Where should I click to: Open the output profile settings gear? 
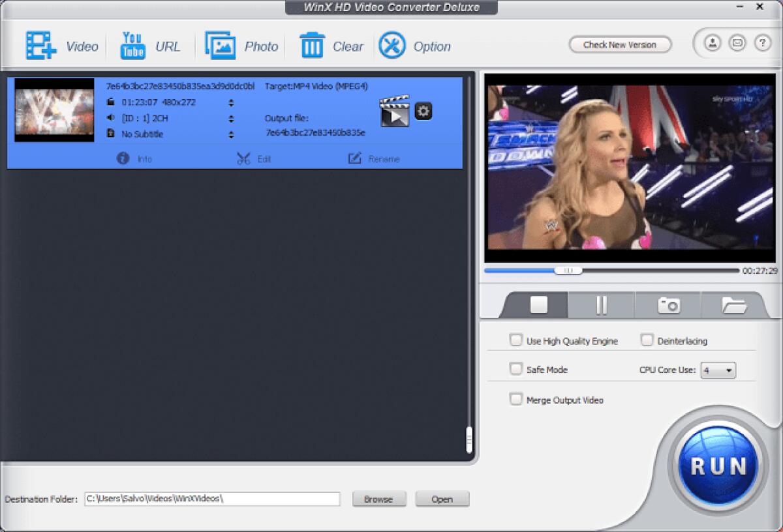pyautogui.click(x=423, y=111)
